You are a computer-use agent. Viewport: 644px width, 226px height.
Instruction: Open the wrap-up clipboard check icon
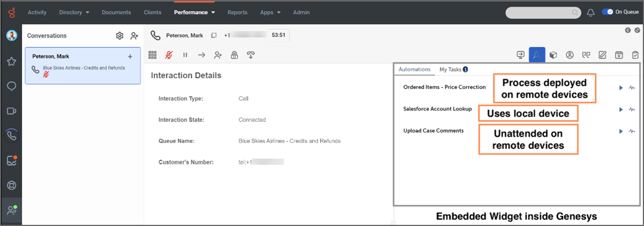coord(635,54)
